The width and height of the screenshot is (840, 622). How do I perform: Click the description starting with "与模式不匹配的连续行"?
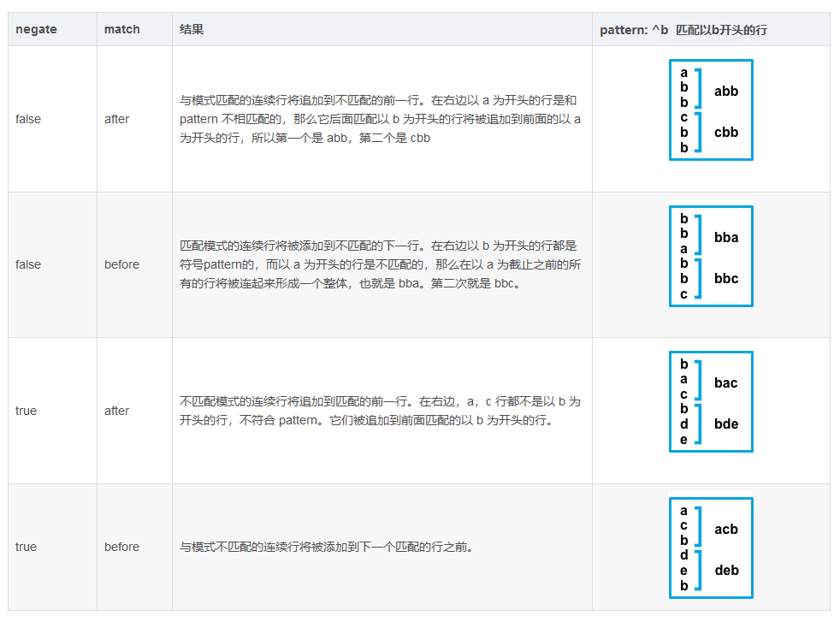point(326,547)
